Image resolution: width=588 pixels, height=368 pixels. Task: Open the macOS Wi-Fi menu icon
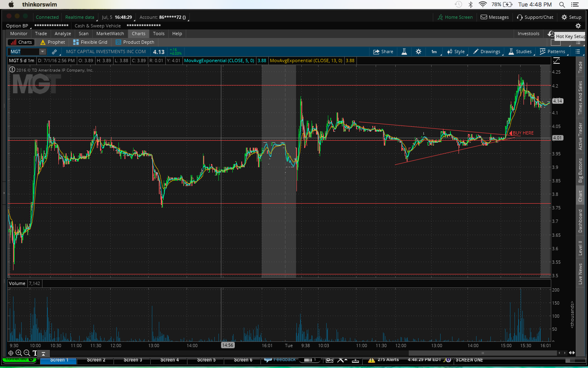click(483, 4)
